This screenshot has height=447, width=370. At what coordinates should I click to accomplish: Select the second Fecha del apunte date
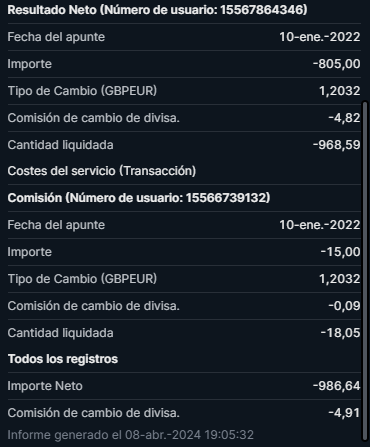[x=320, y=225]
